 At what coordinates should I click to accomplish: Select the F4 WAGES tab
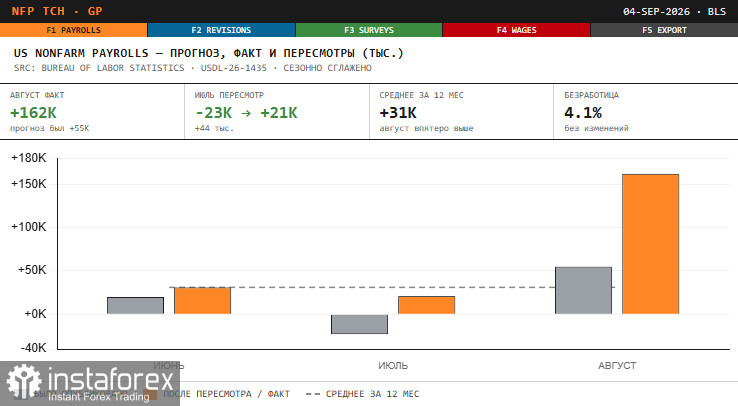point(516,30)
